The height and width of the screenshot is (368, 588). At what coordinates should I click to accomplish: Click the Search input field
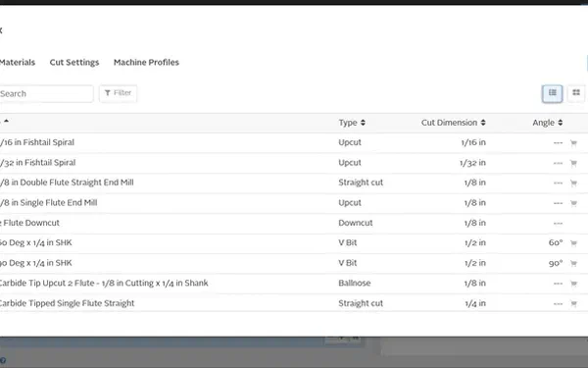pos(46,93)
